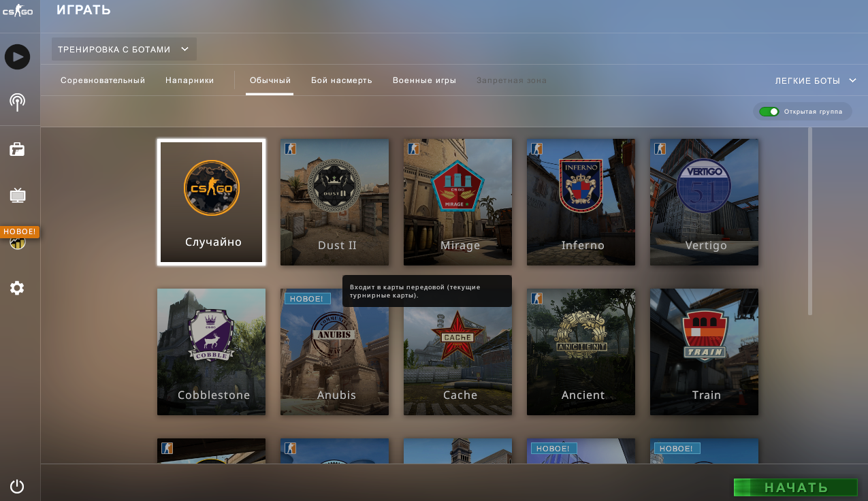The width and height of the screenshot is (868, 501).
Task: Switch to the Соревновательный tab
Action: pyautogui.click(x=103, y=80)
